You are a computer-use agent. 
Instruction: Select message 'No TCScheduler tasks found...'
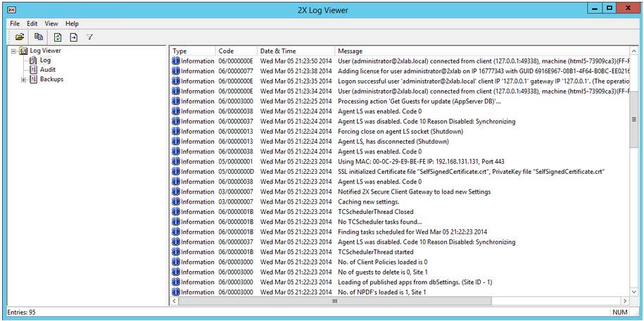[x=380, y=222]
